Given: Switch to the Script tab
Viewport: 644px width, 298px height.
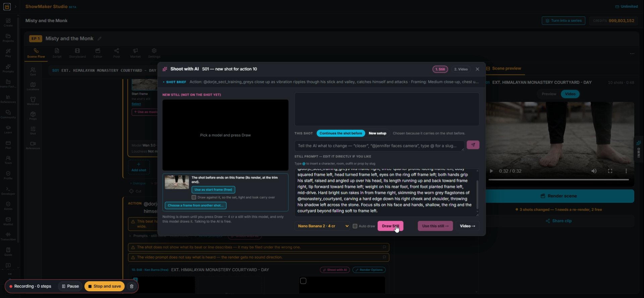Looking at the screenshot, I should pos(57,53).
